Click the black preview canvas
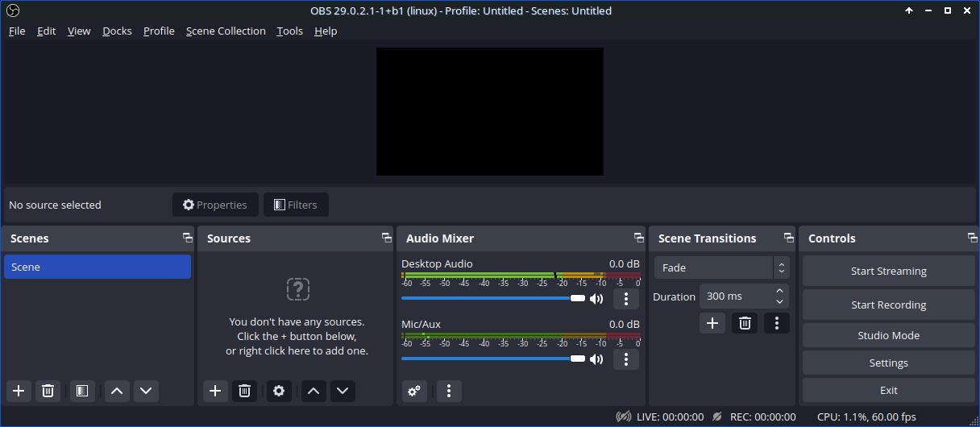The height and width of the screenshot is (427, 980). coord(490,111)
